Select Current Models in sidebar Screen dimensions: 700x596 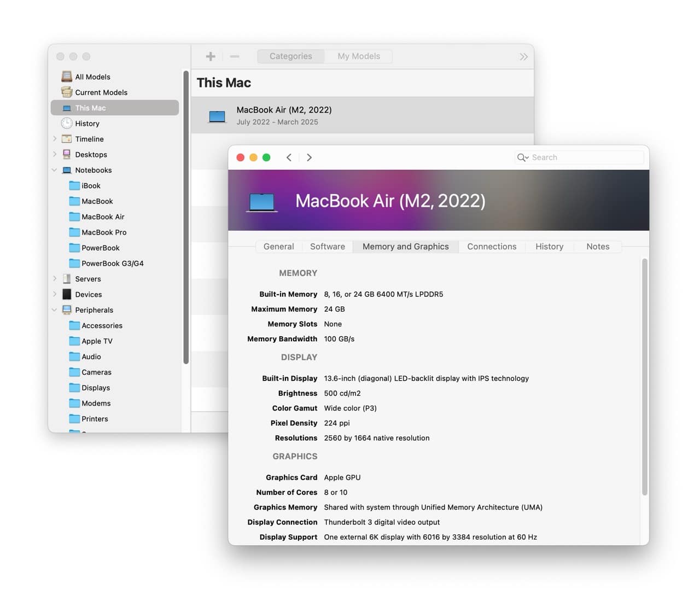pyautogui.click(x=115, y=92)
